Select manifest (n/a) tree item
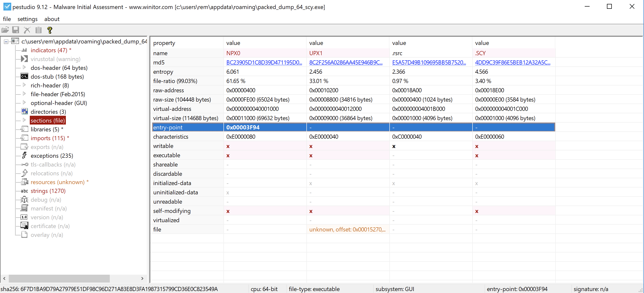This screenshot has width=644, height=293. coord(49,209)
